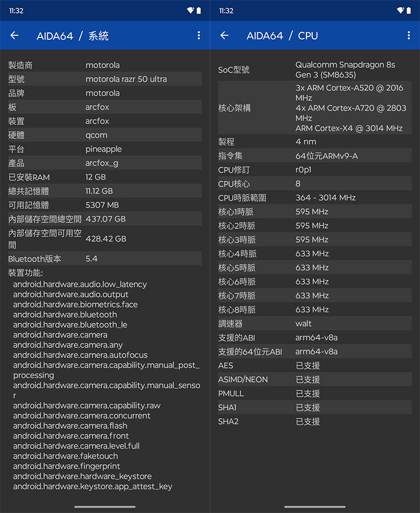This screenshot has height=513, width=420.
Task: Tap Wi-Fi status icon on left screen
Action: [190, 10]
